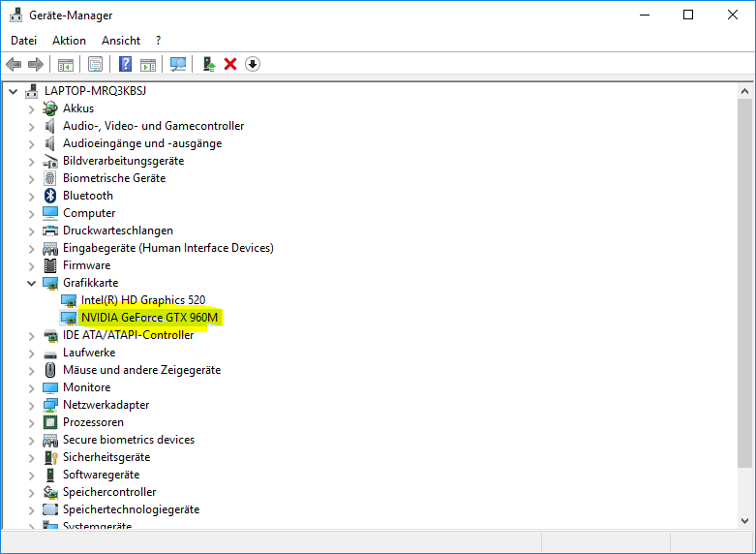Select the Druckwarteschlangen tree label
The width and height of the screenshot is (756, 554).
tap(118, 231)
